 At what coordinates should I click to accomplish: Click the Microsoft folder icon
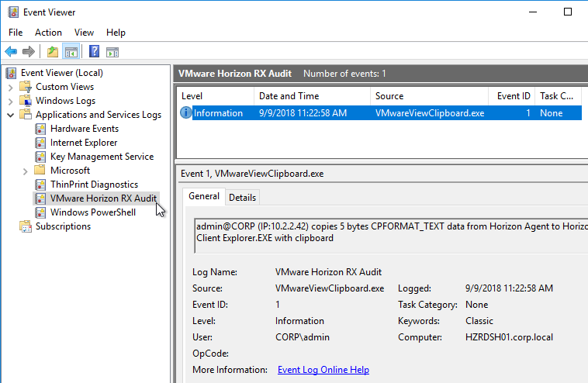coord(40,170)
